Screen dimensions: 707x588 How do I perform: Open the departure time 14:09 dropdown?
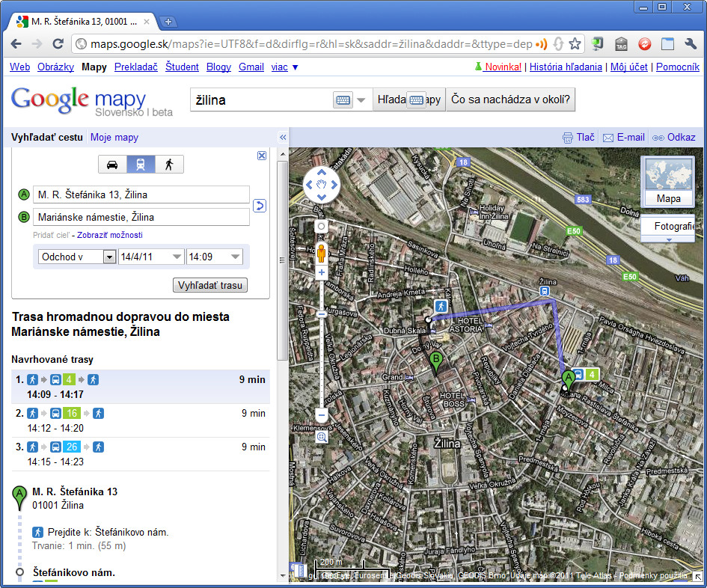tap(215, 257)
